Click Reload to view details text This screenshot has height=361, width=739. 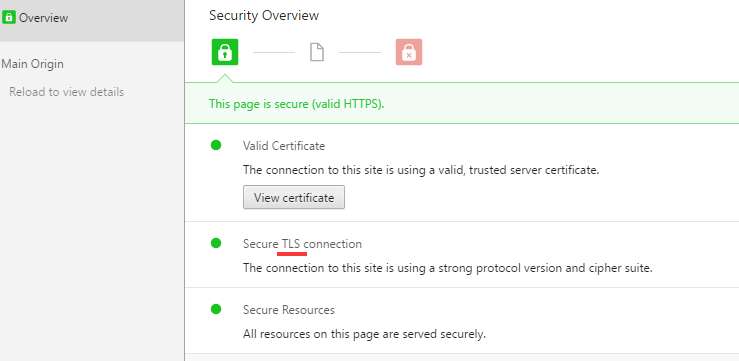click(x=66, y=92)
